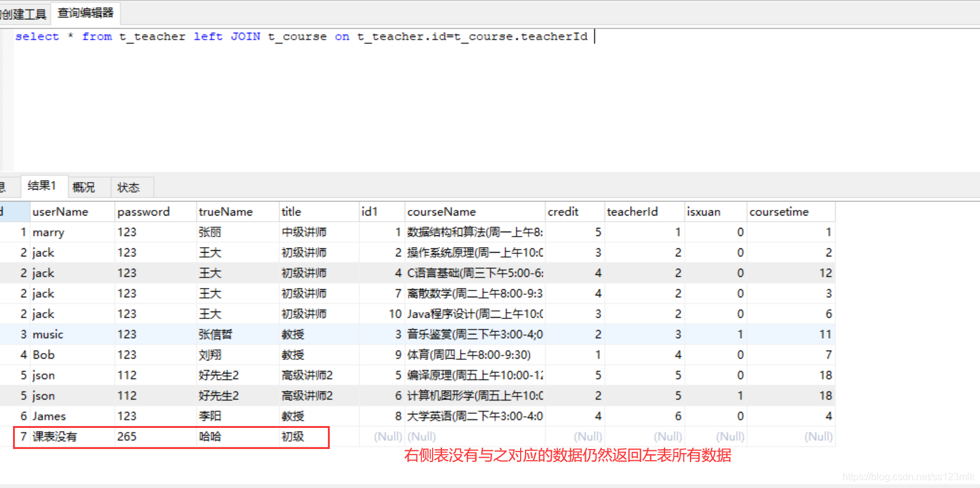Select password 112 in 编译原理 row
The height and width of the screenshot is (488, 980).
[156, 375]
